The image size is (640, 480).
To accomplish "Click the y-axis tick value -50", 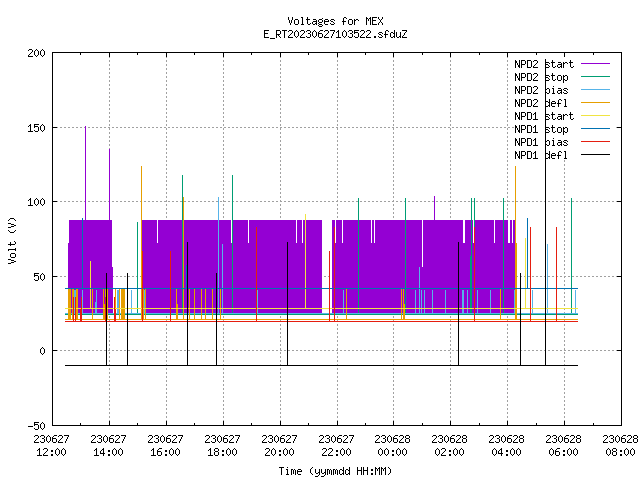I will (36, 426).
